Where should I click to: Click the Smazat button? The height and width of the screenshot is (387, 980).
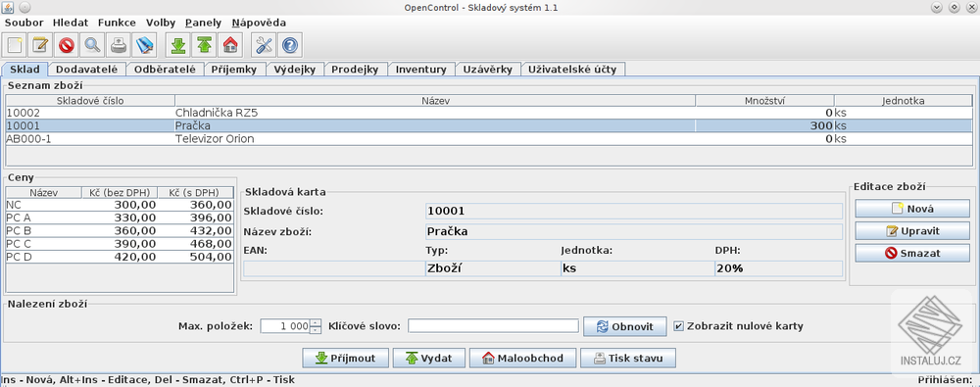pos(911,253)
